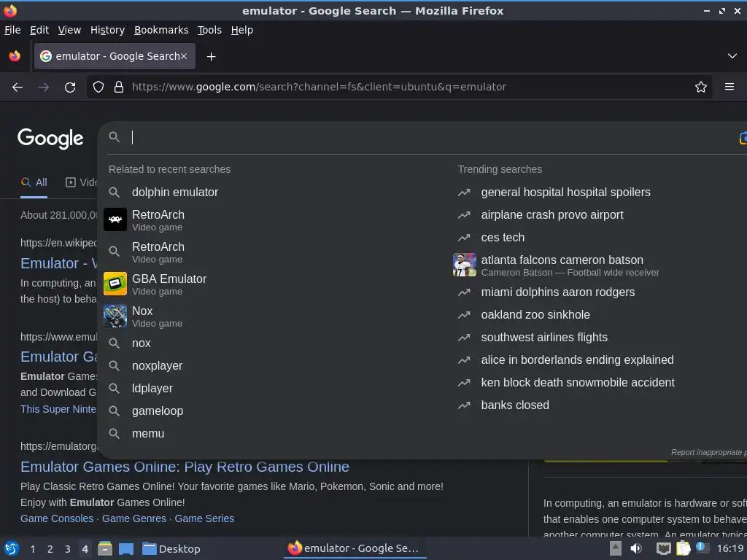Select the noxplayer suggestion
Screen dimensions: 747x560
pyautogui.click(x=158, y=366)
